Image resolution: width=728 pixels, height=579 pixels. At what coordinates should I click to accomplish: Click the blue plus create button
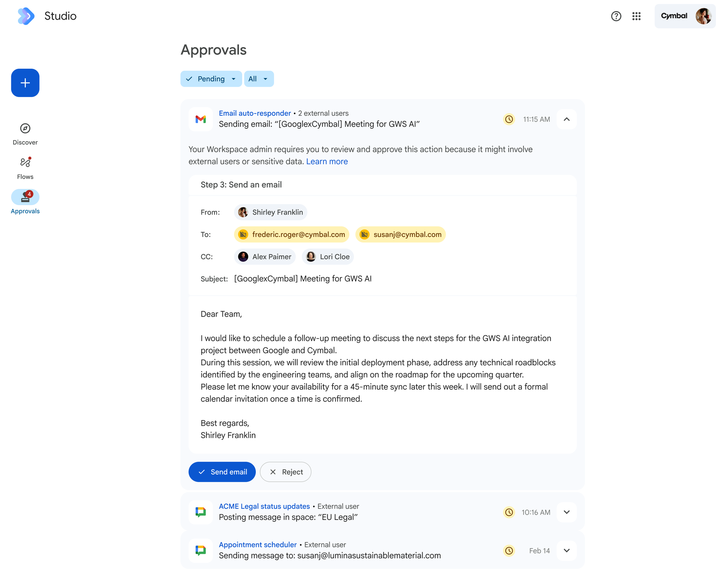(25, 83)
